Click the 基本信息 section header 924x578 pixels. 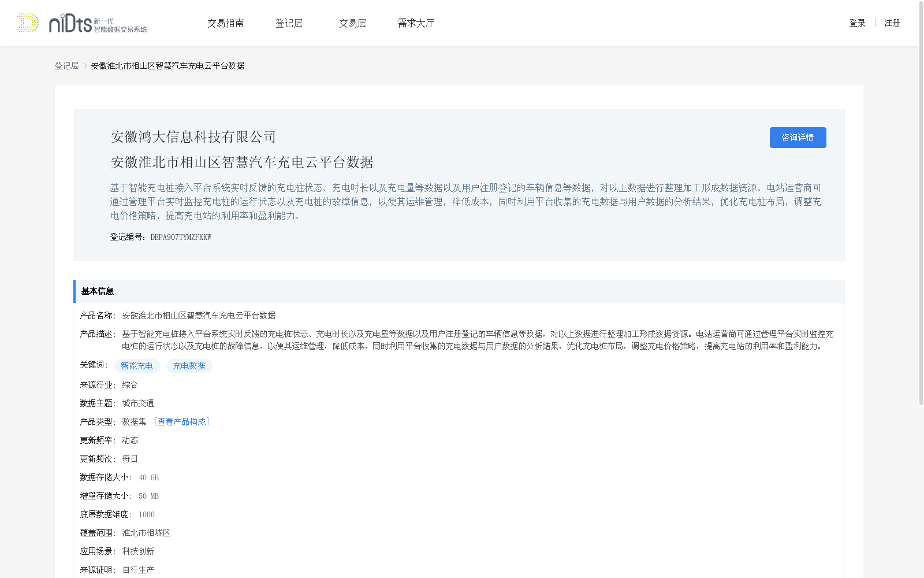pos(459,291)
